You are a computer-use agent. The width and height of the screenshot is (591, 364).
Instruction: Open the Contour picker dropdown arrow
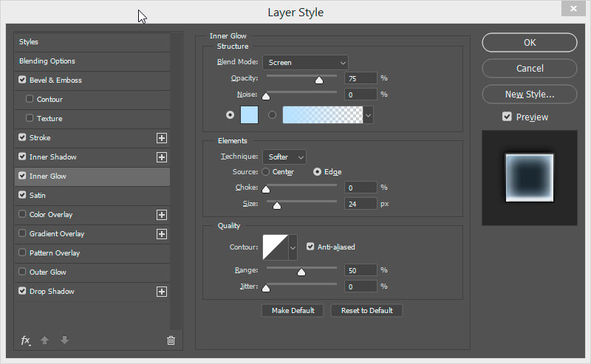(293, 247)
